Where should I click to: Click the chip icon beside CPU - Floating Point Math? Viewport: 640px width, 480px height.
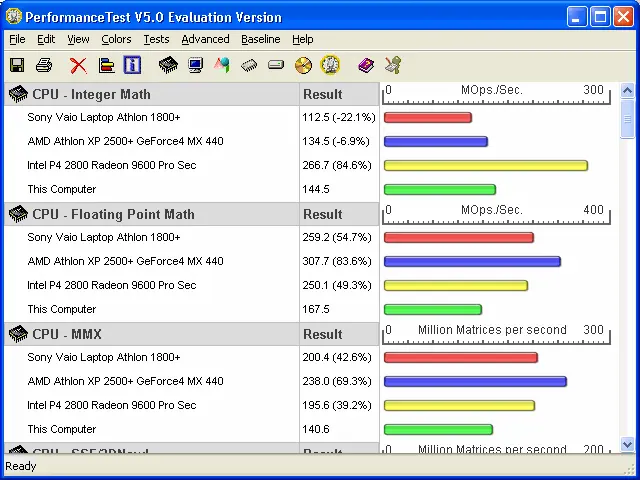pos(18,214)
